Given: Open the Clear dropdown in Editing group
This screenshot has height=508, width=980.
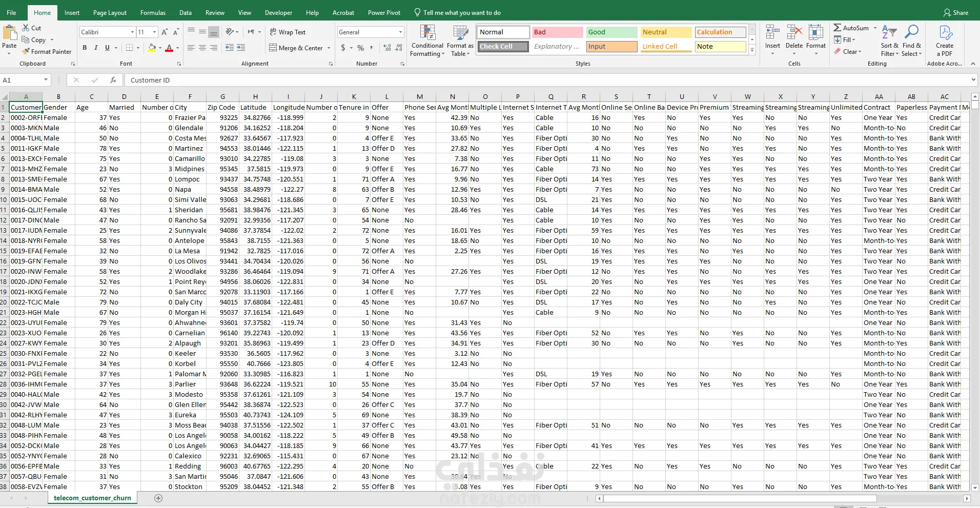Looking at the screenshot, I should coord(847,51).
